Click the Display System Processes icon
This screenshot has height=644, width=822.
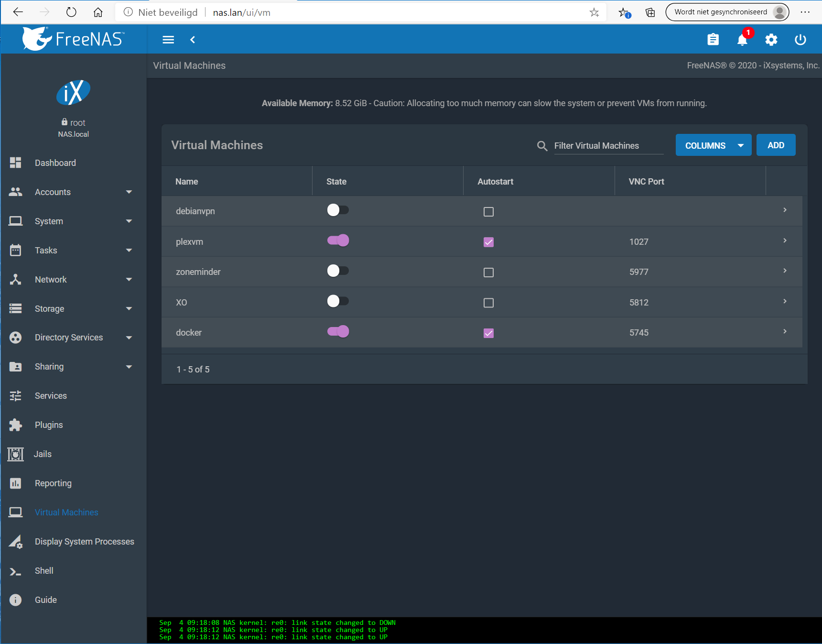(15, 541)
